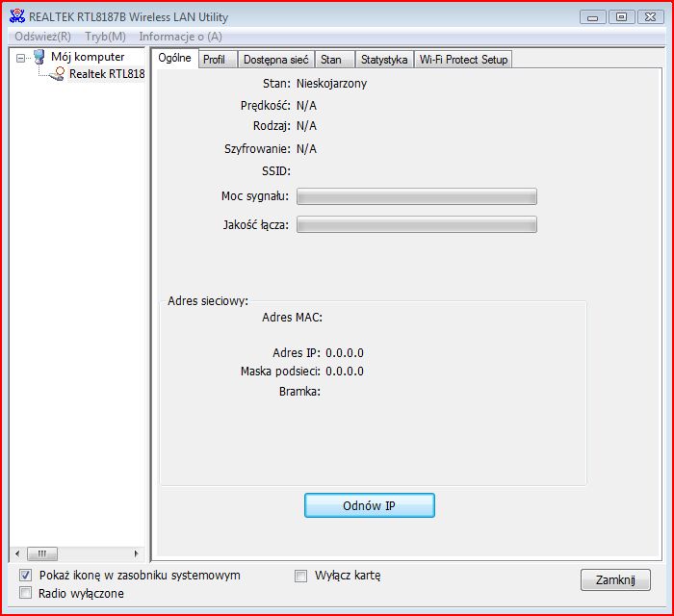Click the Mój komputer computer icon
Image resolution: width=674 pixels, height=616 pixels.
point(39,57)
